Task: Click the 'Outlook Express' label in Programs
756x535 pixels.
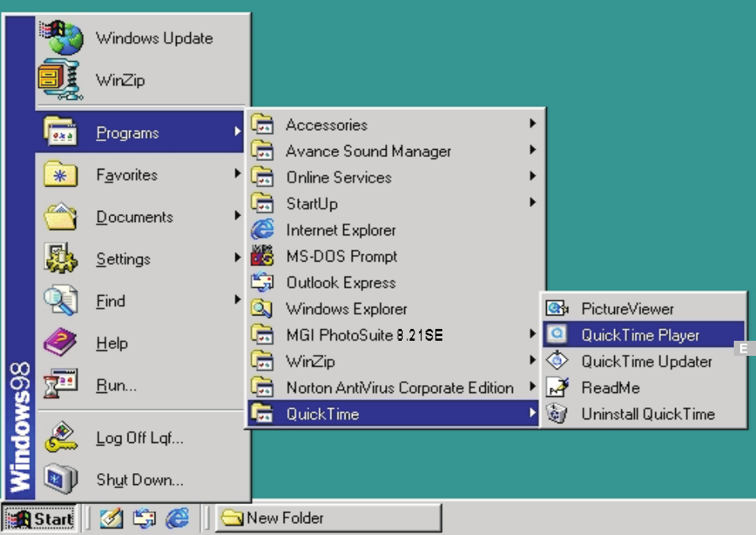Action: [x=341, y=282]
